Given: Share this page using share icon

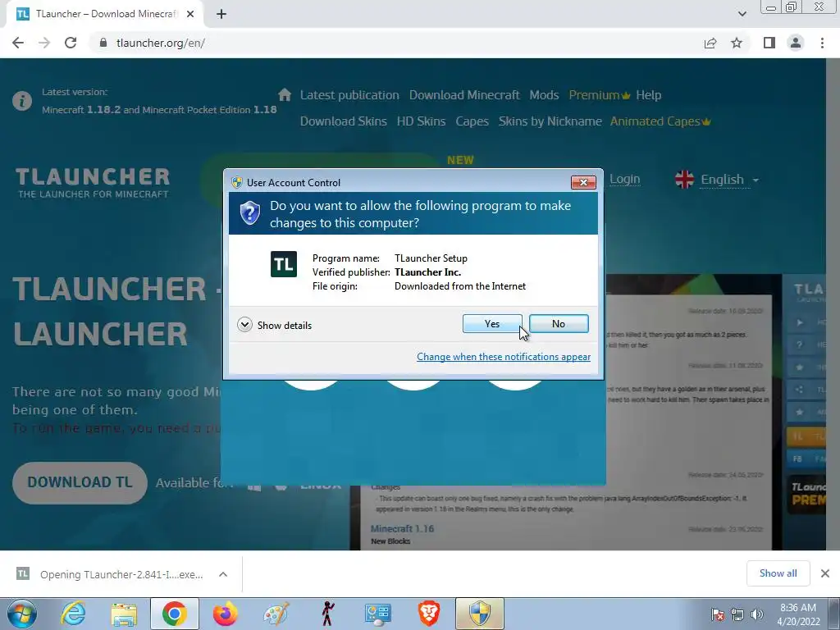Looking at the screenshot, I should pos(710,43).
